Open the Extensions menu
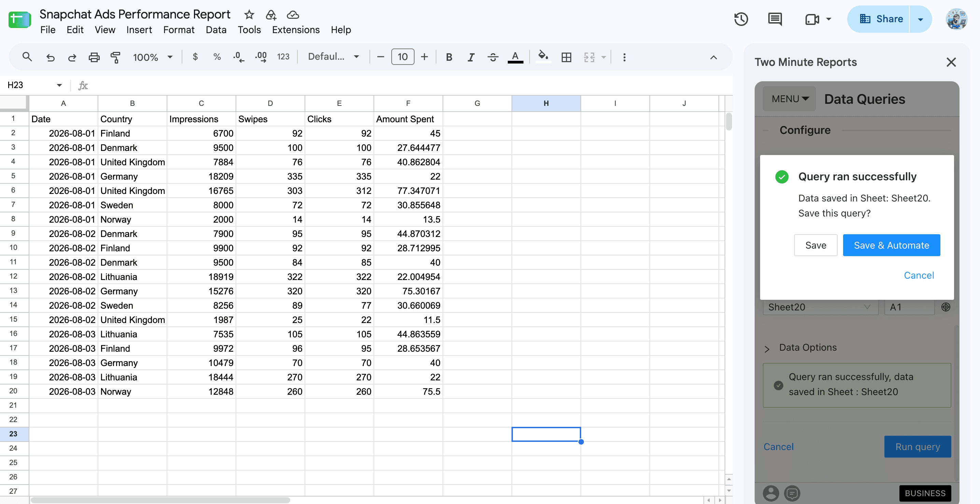Viewport: 980px width, 504px height. pyautogui.click(x=296, y=30)
